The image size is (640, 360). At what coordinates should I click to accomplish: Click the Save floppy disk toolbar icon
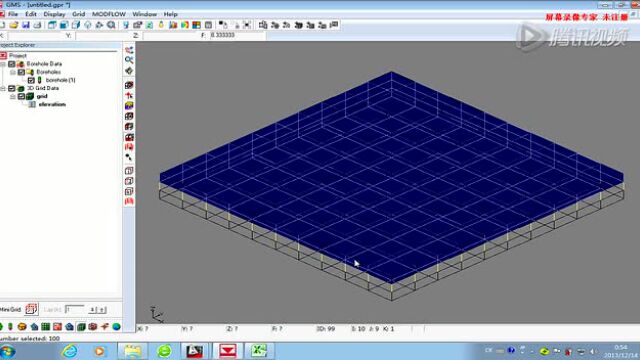click(x=26, y=25)
